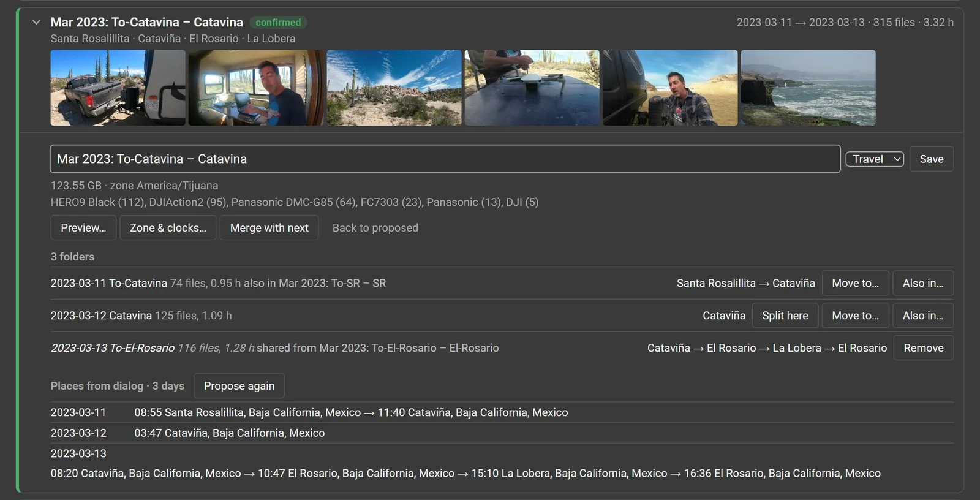
Task: Open thumbnail of pickup truck and trailer
Action: tap(118, 88)
